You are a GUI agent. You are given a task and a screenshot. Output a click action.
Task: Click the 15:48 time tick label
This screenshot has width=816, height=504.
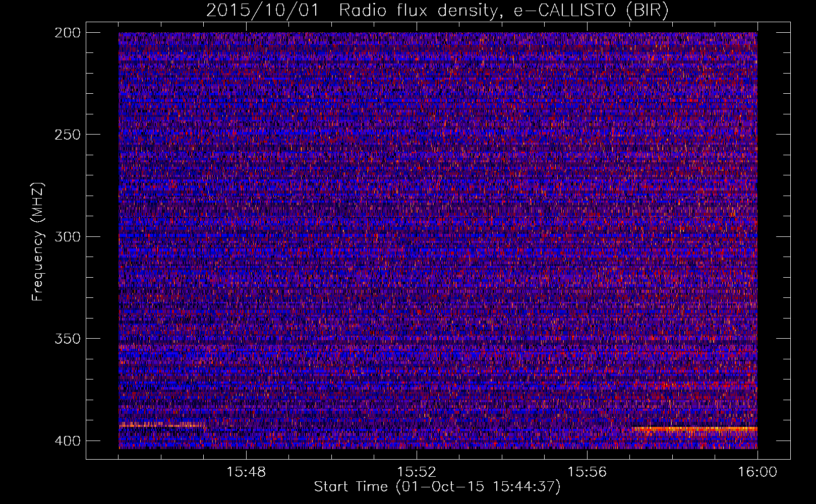coord(246,472)
